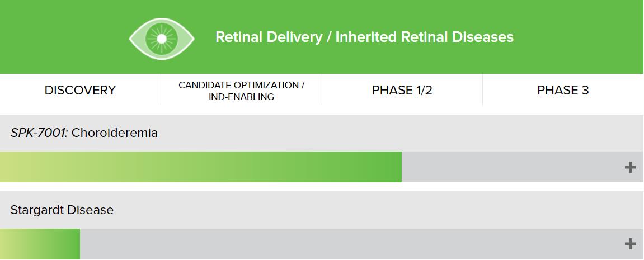644x260 pixels.
Task: Click the green filled Stargardt progress bar
Action: [40, 244]
